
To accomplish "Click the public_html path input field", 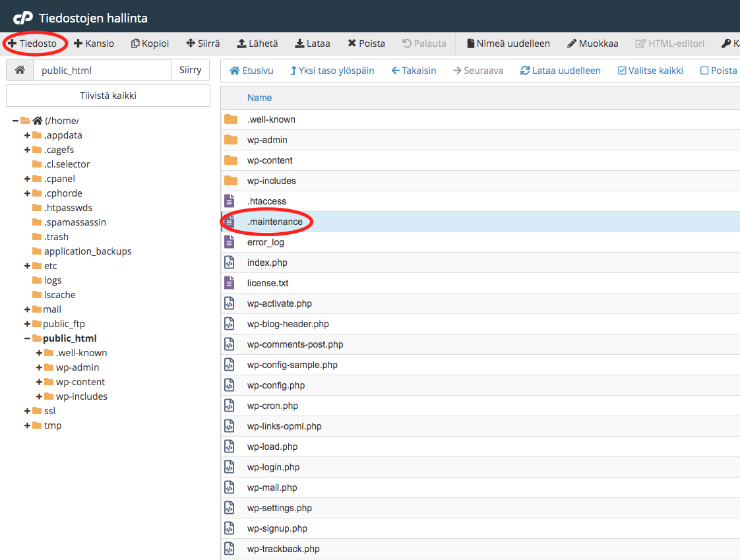I will (x=102, y=71).
